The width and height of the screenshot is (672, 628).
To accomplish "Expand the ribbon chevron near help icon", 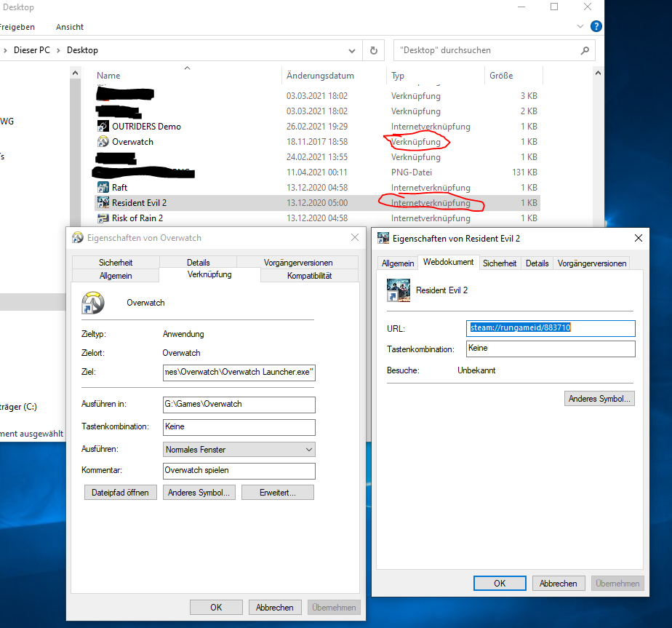I will (580, 26).
